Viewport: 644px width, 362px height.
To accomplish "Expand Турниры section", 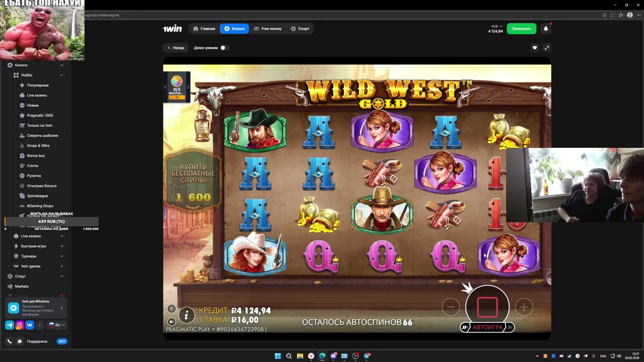I will click(62, 256).
